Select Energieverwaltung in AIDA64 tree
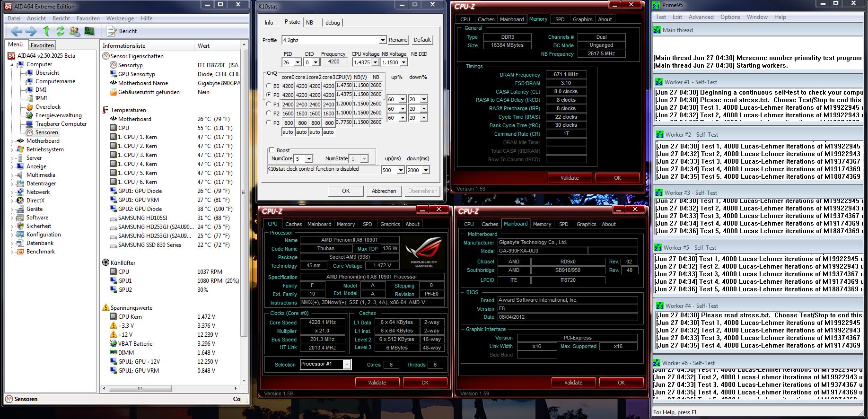The width and height of the screenshot is (868, 419). tap(58, 115)
